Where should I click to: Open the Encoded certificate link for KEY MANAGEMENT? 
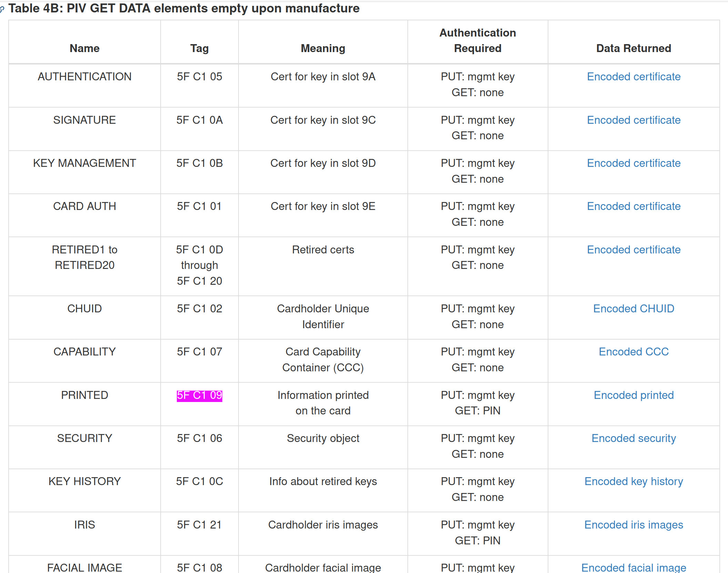[x=634, y=163]
